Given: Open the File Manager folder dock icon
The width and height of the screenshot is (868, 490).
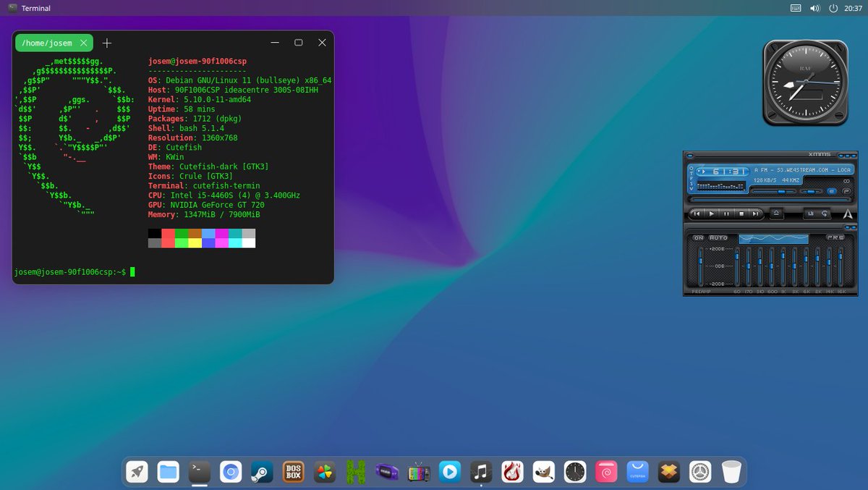Looking at the screenshot, I should tap(169, 472).
